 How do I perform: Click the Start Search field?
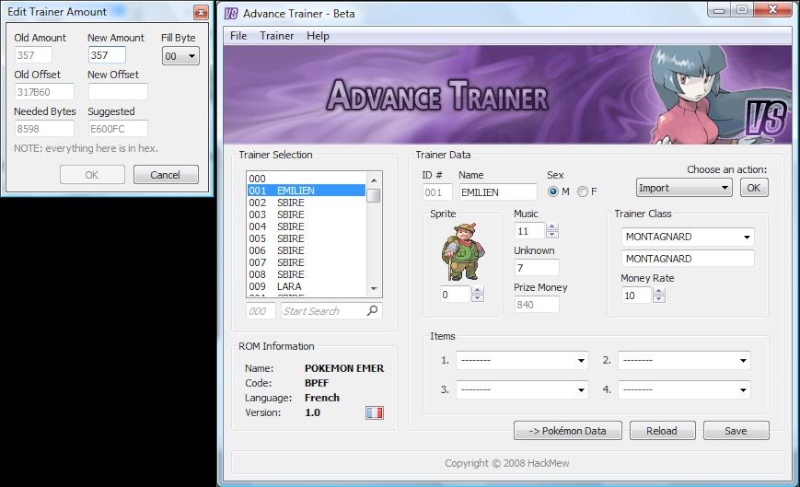point(331,311)
